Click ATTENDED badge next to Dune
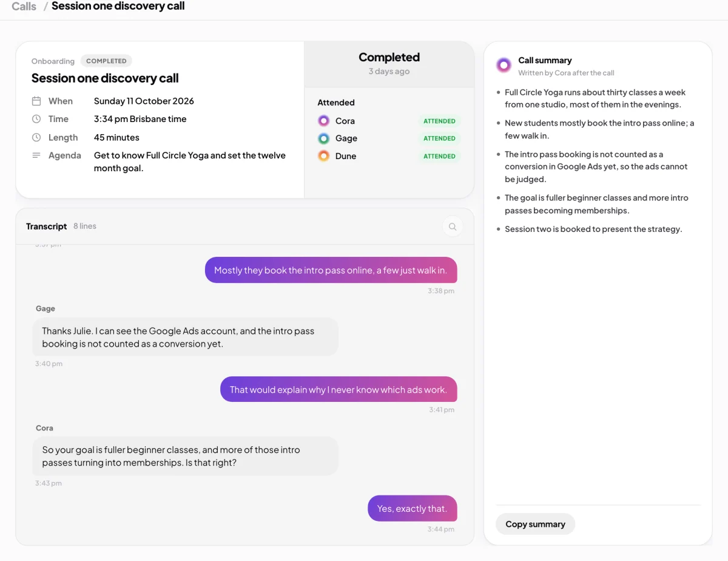 (439, 156)
